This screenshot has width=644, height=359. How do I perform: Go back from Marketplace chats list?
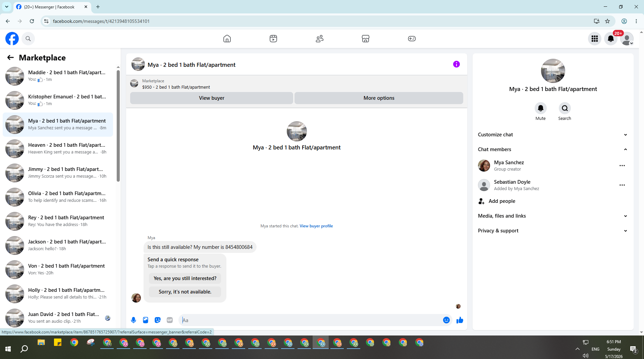[10, 57]
